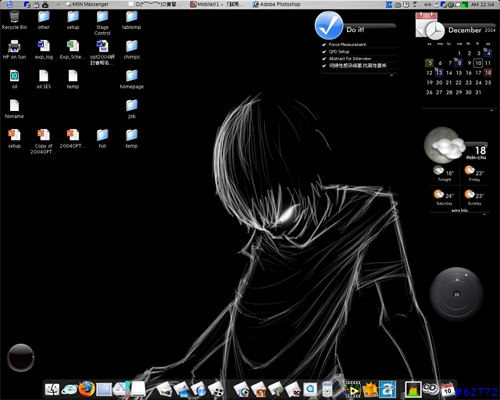Open the blue 'a' icon in the dock

click(387, 389)
